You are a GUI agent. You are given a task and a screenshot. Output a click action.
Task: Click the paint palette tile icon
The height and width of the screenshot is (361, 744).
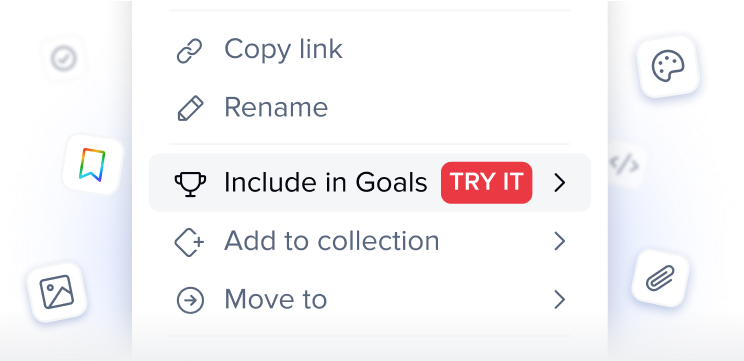668,67
